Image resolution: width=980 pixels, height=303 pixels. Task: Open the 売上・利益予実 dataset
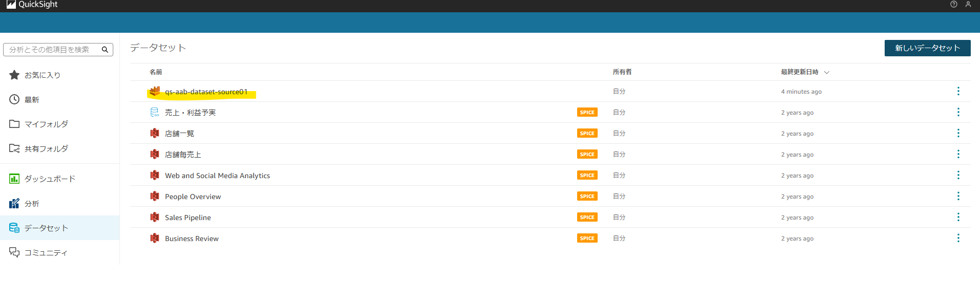pos(190,113)
